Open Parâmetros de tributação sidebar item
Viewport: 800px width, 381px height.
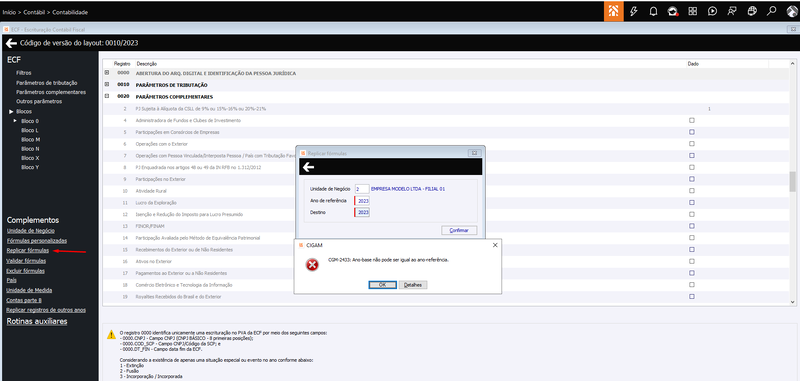46,83
